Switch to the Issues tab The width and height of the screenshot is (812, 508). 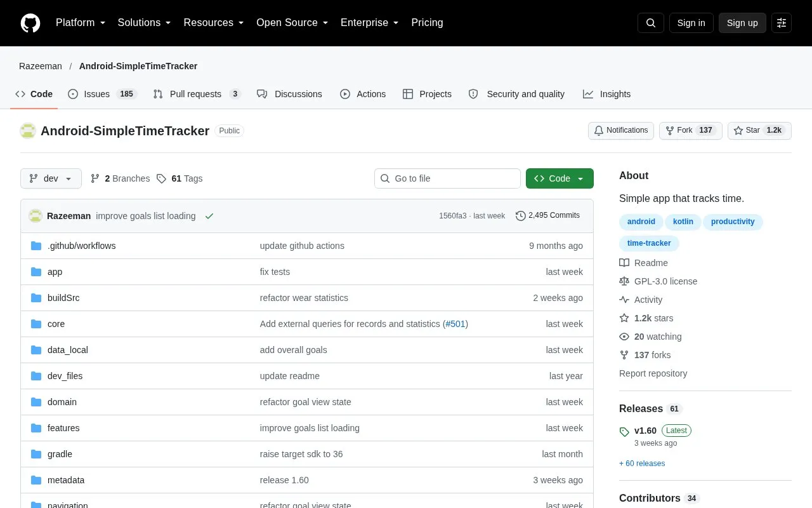click(x=102, y=94)
